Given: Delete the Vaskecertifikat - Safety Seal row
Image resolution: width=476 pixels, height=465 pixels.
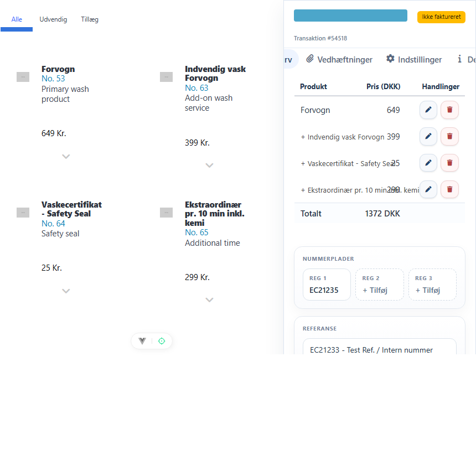Looking at the screenshot, I should [x=449, y=163].
